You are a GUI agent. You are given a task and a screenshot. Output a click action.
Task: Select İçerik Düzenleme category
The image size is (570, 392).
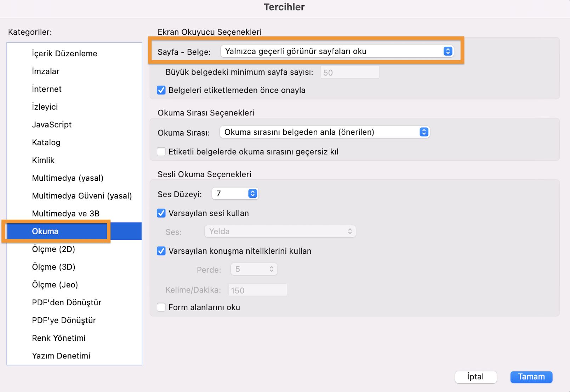(64, 53)
